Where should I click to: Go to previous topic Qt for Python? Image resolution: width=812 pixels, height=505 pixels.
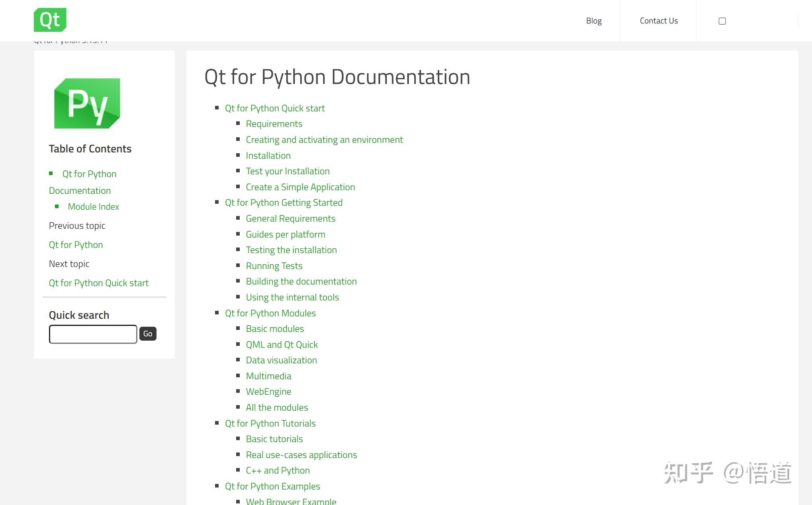[x=76, y=244]
